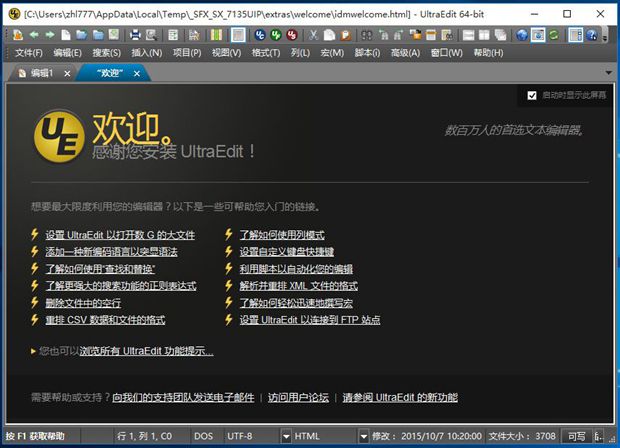Open link 了解如何使用"查找和替换"
The height and width of the screenshot is (448, 620).
tap(100, 269)
